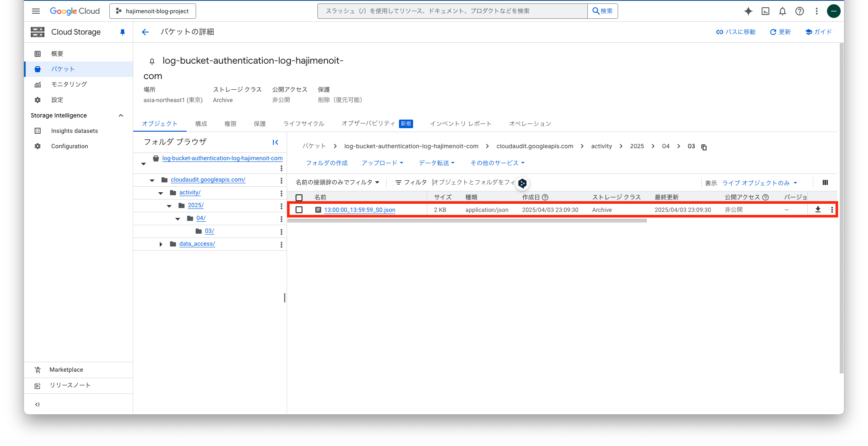Check the 13:00:00_13:59:59_S0.json row checkbox
This screenshot has height=446, width=868.
tap(299, 210)
